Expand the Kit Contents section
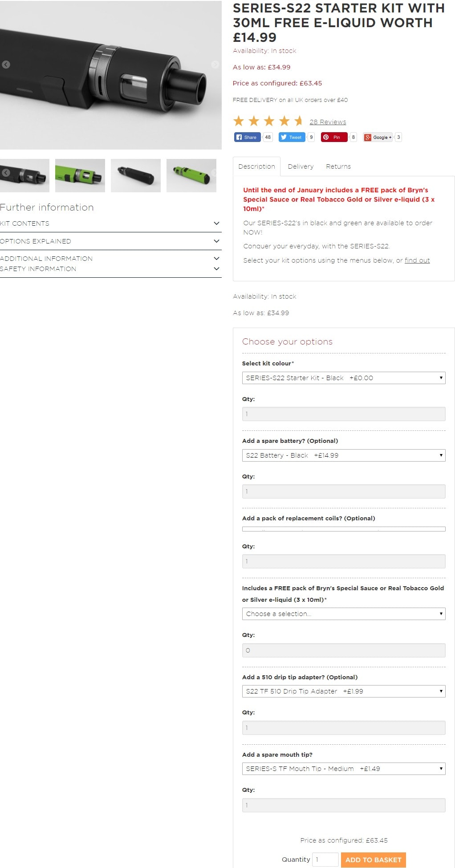This screenshot has height=868, width=455. click(110, 223)
